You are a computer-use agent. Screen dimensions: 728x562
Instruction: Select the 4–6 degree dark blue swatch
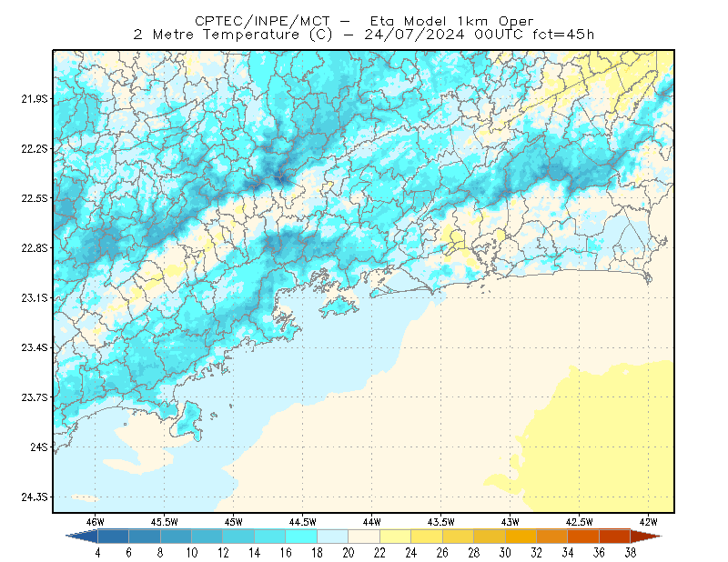(113, 537)
